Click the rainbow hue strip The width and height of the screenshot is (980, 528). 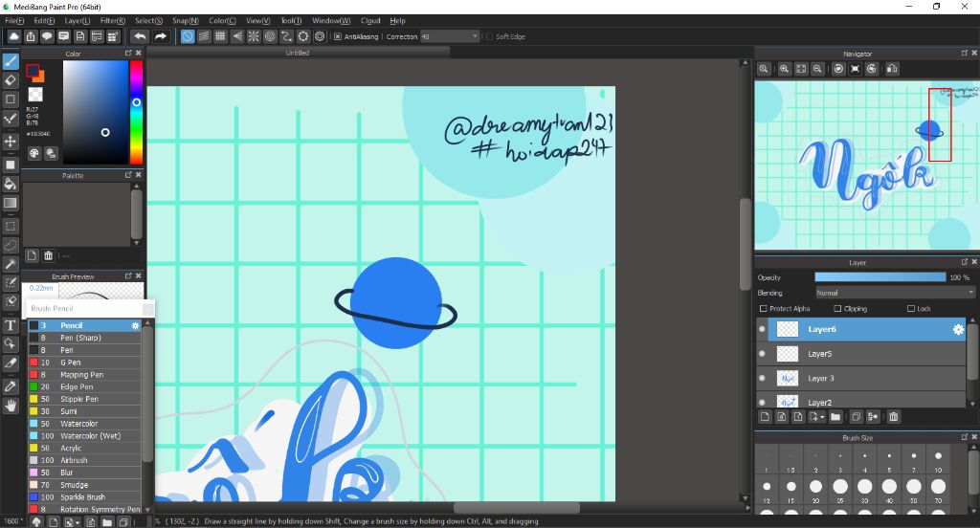pyautogui.click(x=136, y=113)
